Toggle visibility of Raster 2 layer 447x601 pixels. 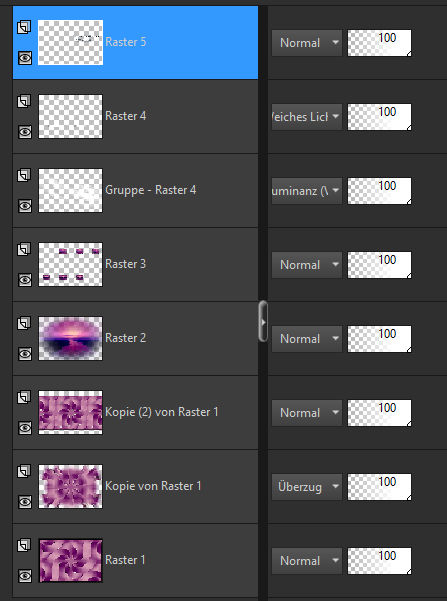click(x=25, y=354)
